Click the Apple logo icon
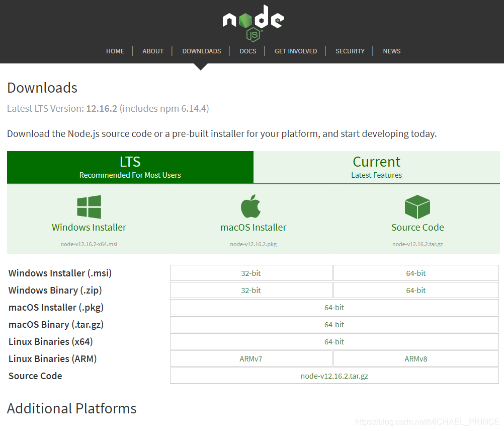 point(250,206)
